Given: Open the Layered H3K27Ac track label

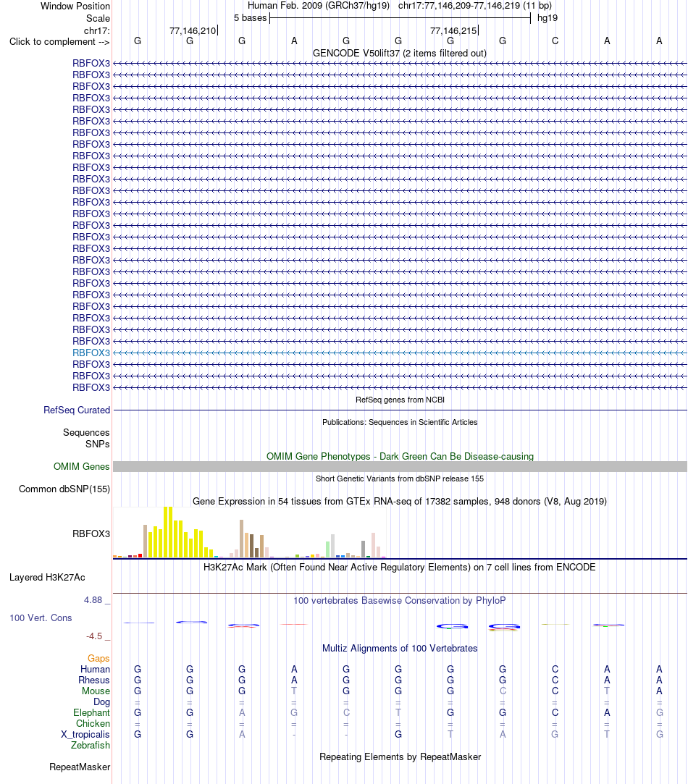Looking at the screenshot, I should point(47,578).
